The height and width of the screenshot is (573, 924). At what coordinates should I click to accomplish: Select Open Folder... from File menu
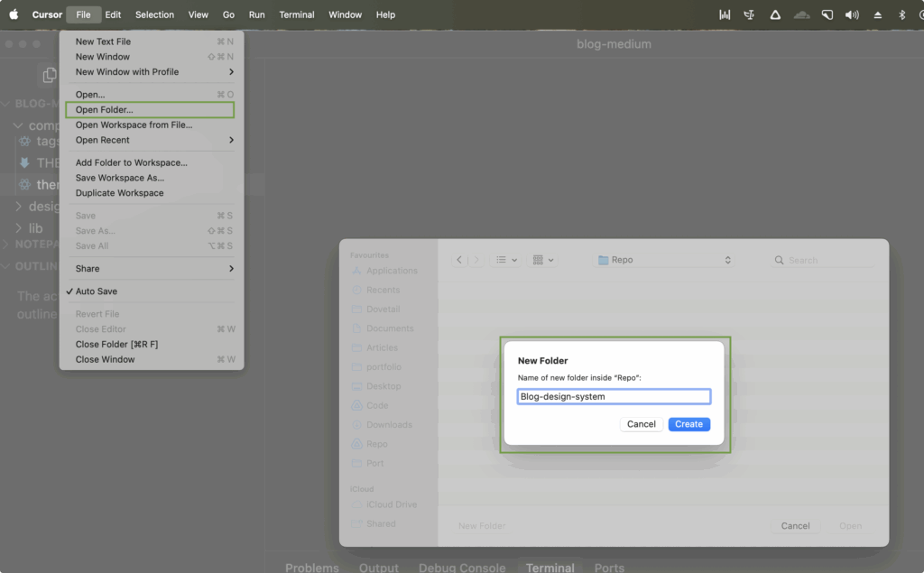coord(104,110)
